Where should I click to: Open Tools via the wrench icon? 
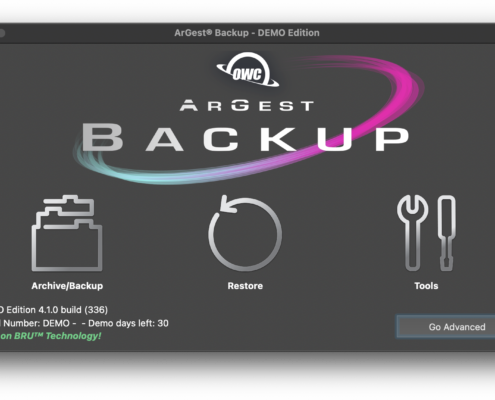click(x=413, y=233)
